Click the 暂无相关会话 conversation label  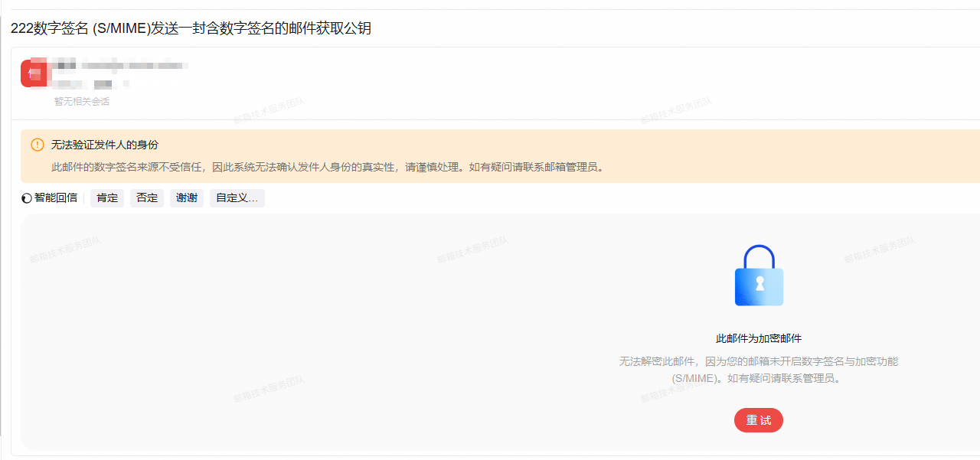coord(81,102)
